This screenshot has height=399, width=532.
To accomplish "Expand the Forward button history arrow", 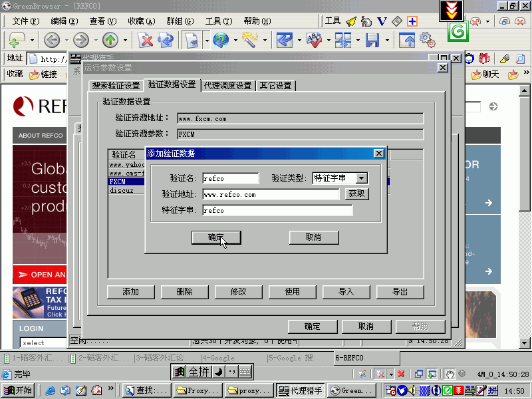I will point(96,40).
